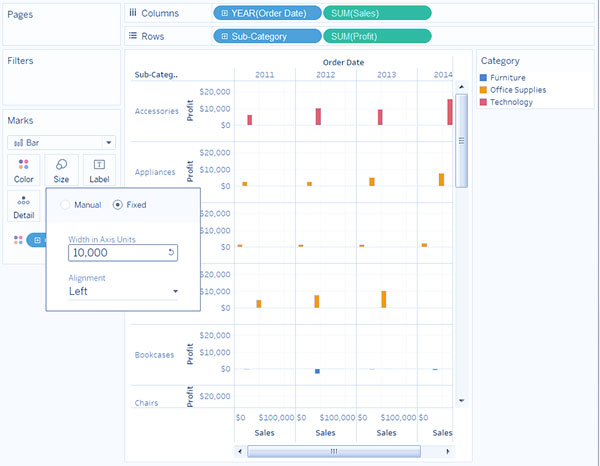
Task: Click the Columns shelf icon
Action: click(133, 13)
